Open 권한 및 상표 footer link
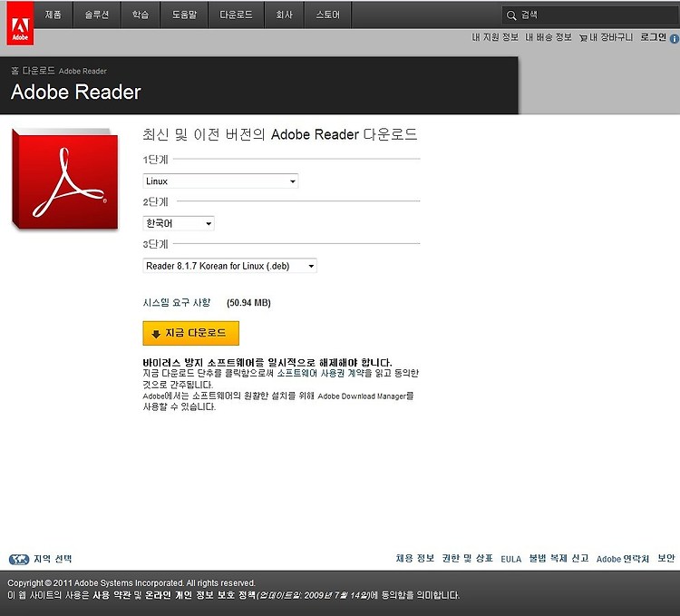This screenshot has width=680, height=616. [468, 559]
